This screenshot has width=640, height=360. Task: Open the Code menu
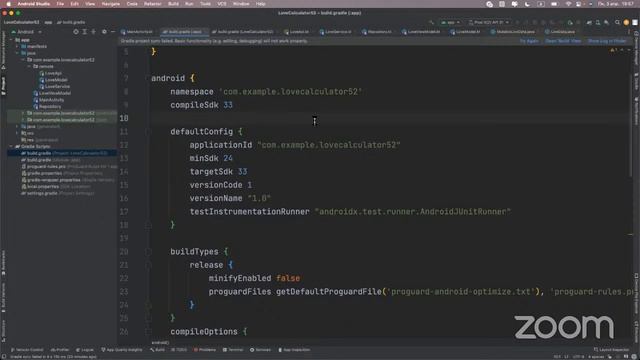tap(132, 4)
